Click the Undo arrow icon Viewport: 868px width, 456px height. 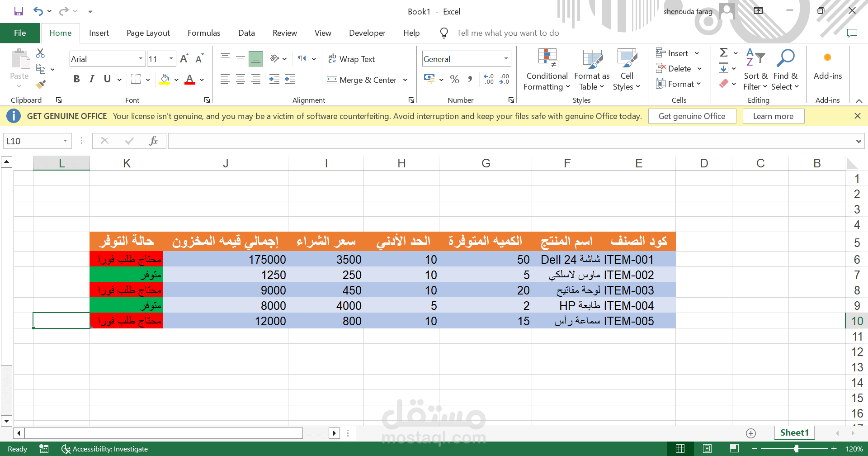(x=38, y=11)
